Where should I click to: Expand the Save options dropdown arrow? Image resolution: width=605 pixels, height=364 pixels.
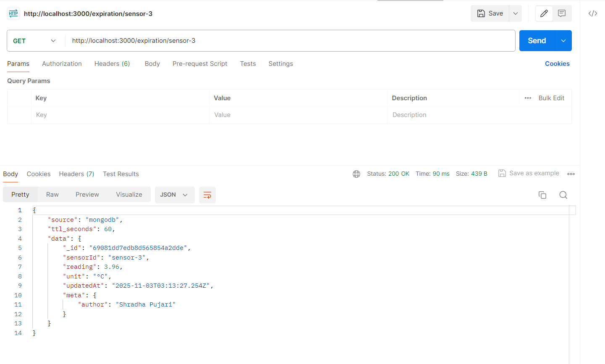click(x=516, y=13)
